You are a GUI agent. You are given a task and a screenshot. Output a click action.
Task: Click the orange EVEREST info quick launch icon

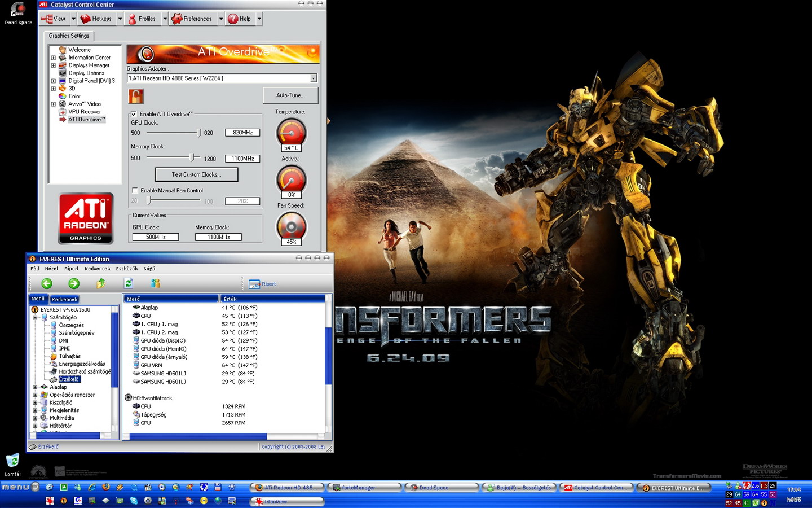point(64,501)
